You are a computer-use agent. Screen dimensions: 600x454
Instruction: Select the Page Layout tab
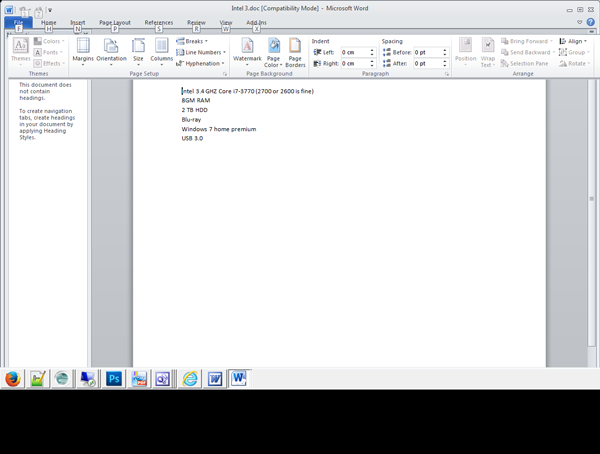pos(115,23)
